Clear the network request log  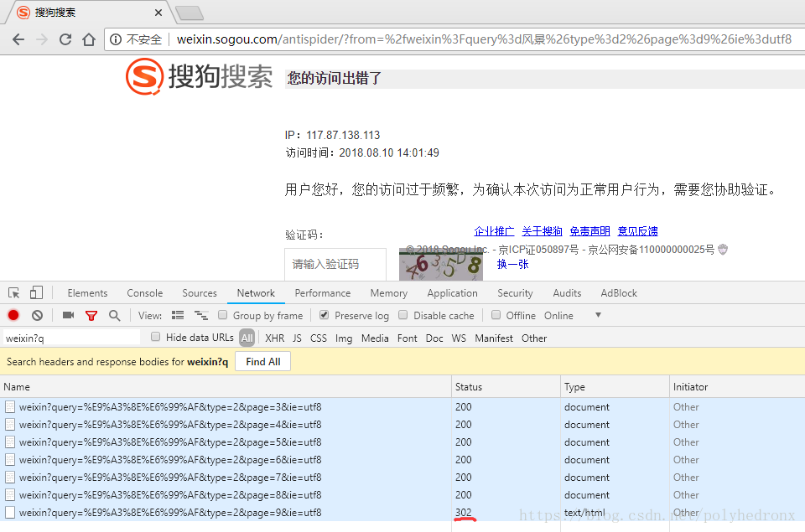[35, 315]
